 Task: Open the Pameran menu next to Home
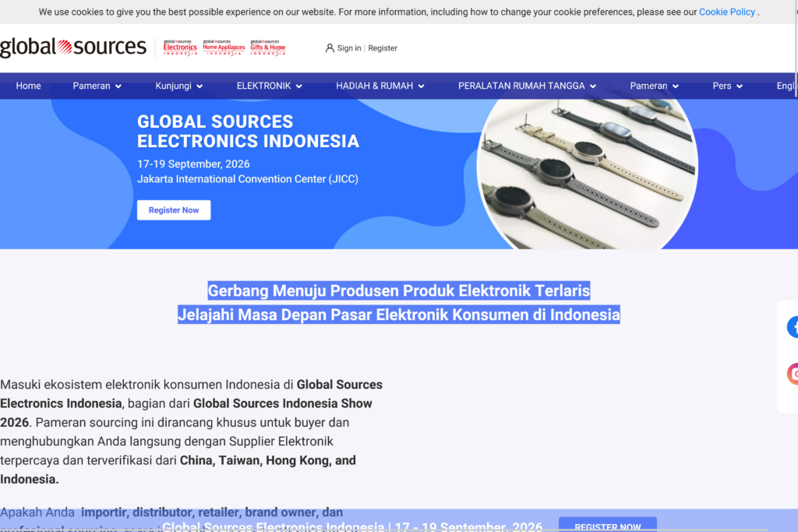click(97, 86)
